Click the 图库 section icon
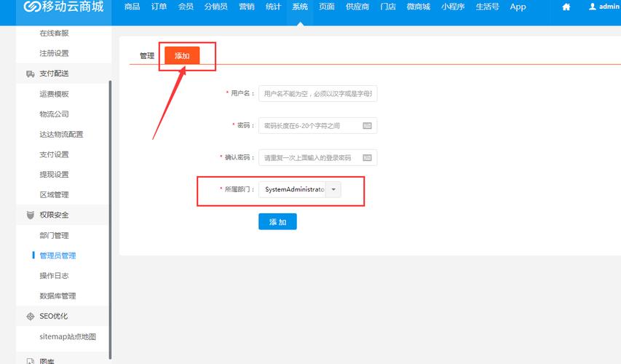 click(30, 361)
